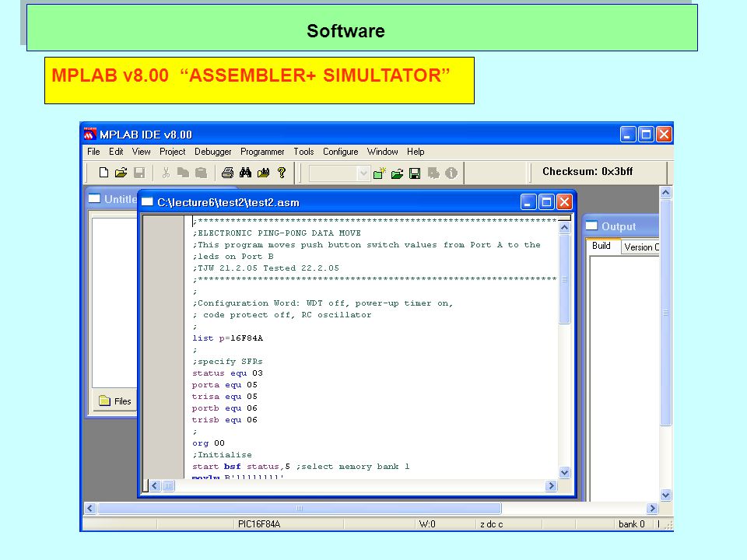Click the MPLAB IDE title bar logo
Screen dimensions: 747x560
90,135
